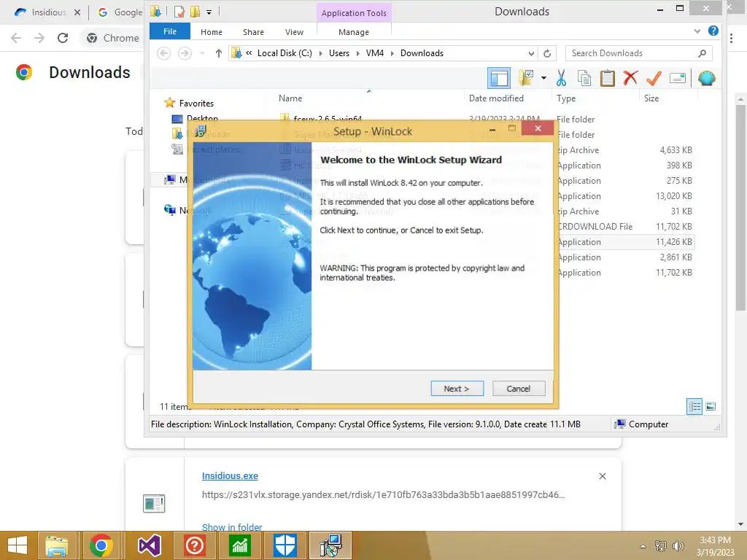Go up one folder level
Image resolution: width=747 pixels, height=560 pixels.
point(218,53)
